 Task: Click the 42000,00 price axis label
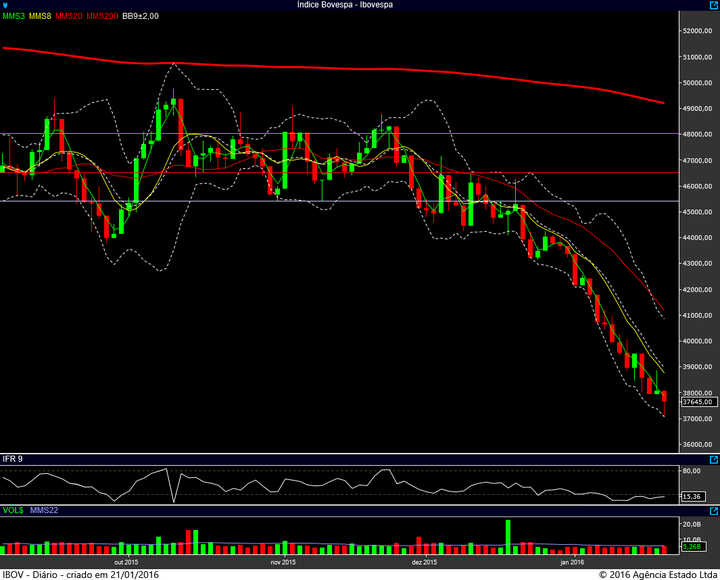[x=698, y=290]
